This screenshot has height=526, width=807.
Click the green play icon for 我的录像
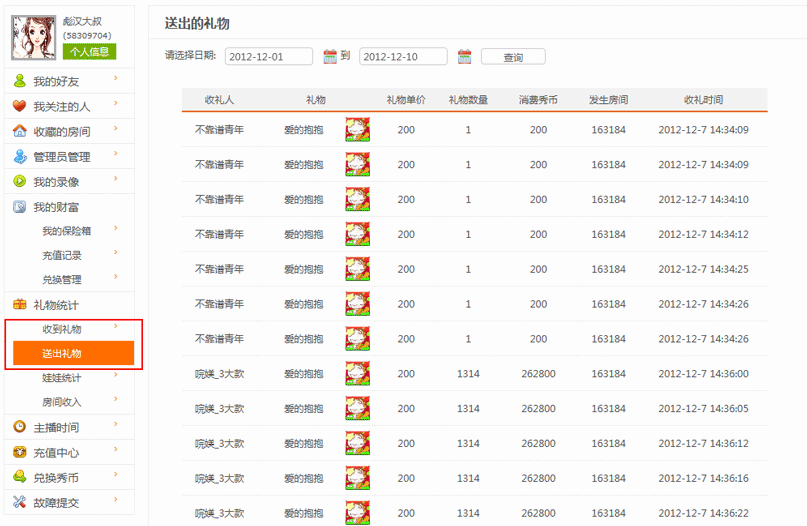coord(19,182)
